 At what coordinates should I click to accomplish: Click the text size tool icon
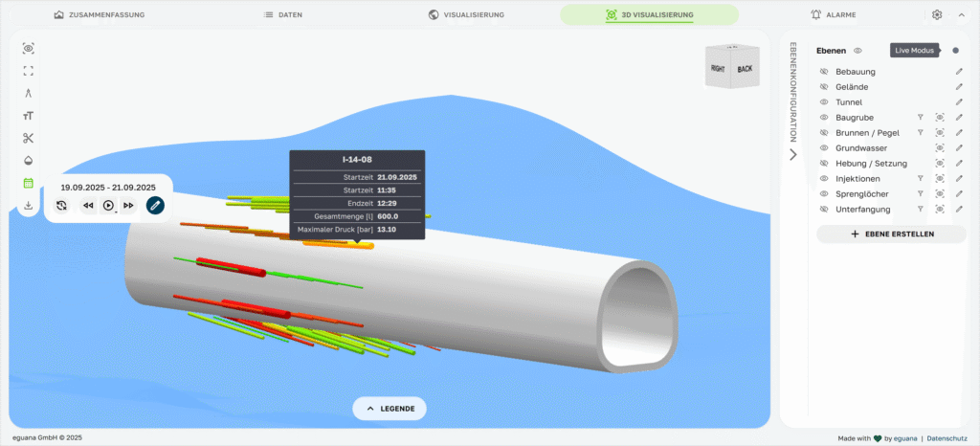tap(28, 116)
